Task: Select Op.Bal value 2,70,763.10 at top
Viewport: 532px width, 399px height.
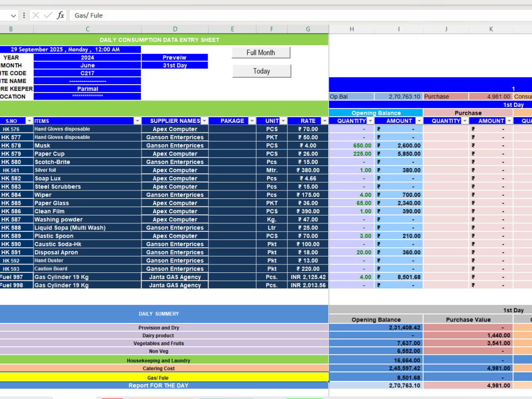Action: tap(398, 97)
